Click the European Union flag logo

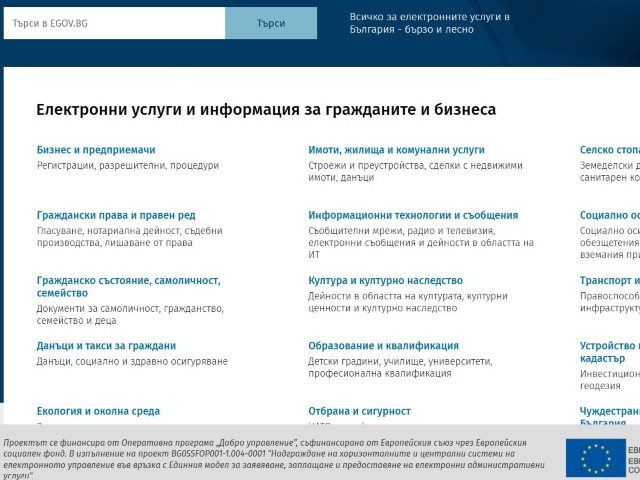[595, 457]
